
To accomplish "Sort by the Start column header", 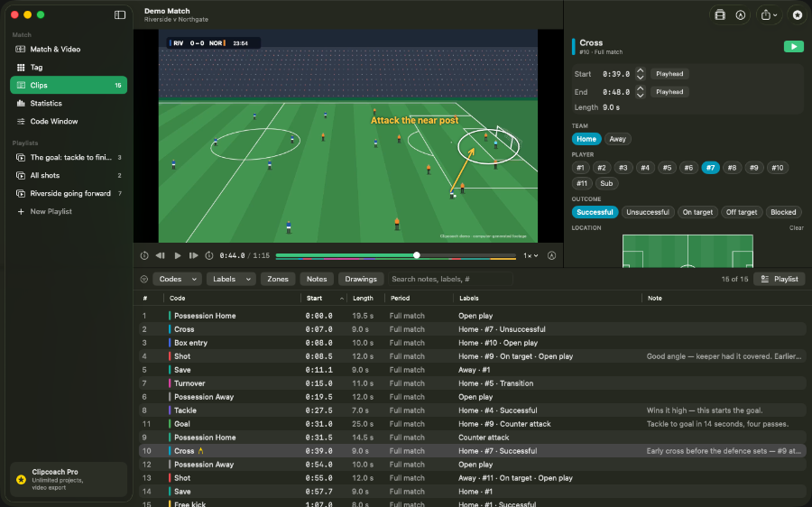I will [324, 299].
